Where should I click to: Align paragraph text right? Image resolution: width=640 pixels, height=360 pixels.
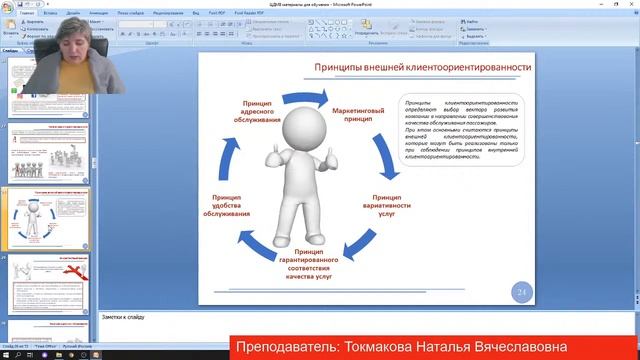click(x=215, y=34)
